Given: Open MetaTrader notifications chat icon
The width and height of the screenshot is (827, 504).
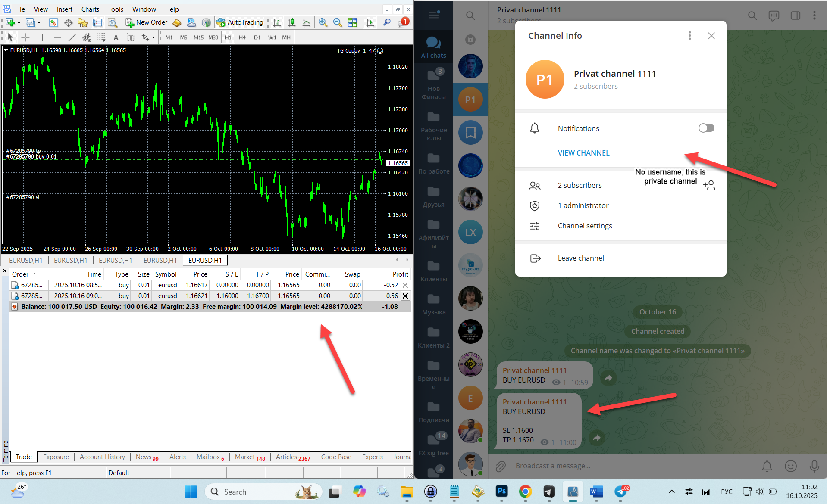Looking at the screenshot, I should click(403, 22).
